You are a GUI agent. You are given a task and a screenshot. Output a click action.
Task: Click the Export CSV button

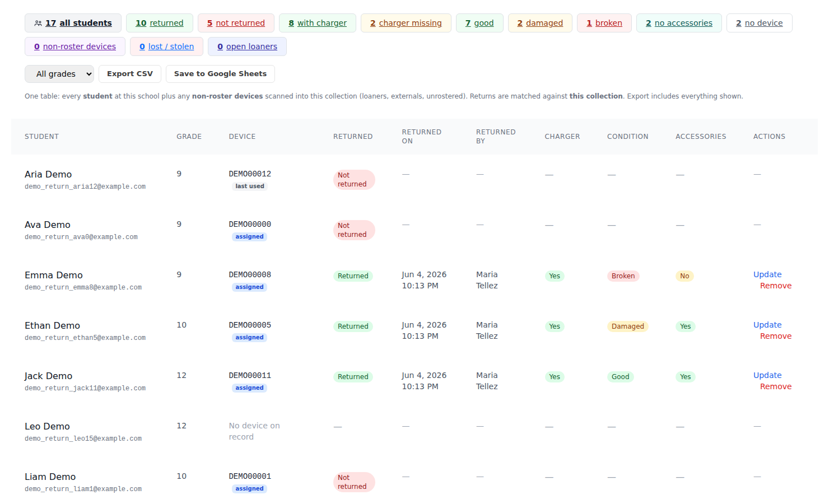[x=130, y=74]
